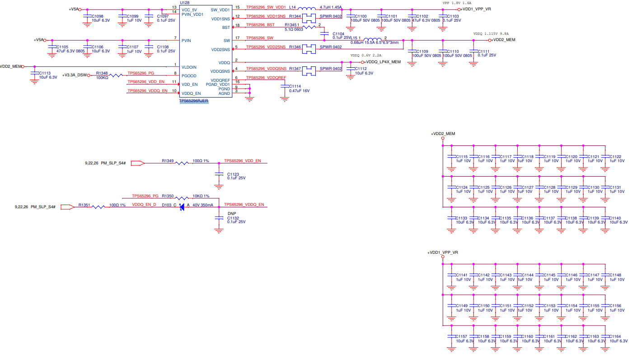This screenshot has height=364, width=637.
Task: Select net label TPS65296_VDDQREF
Action: tap(266, 78)
